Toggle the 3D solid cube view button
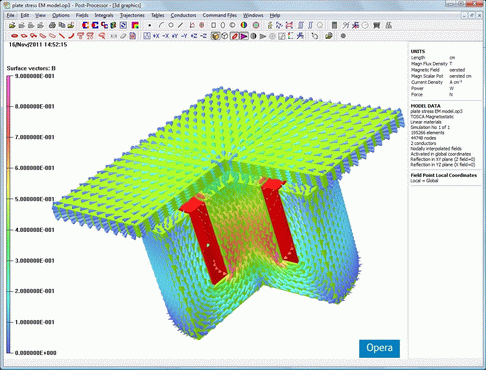486x370 pixels. [x=215, y=36]
